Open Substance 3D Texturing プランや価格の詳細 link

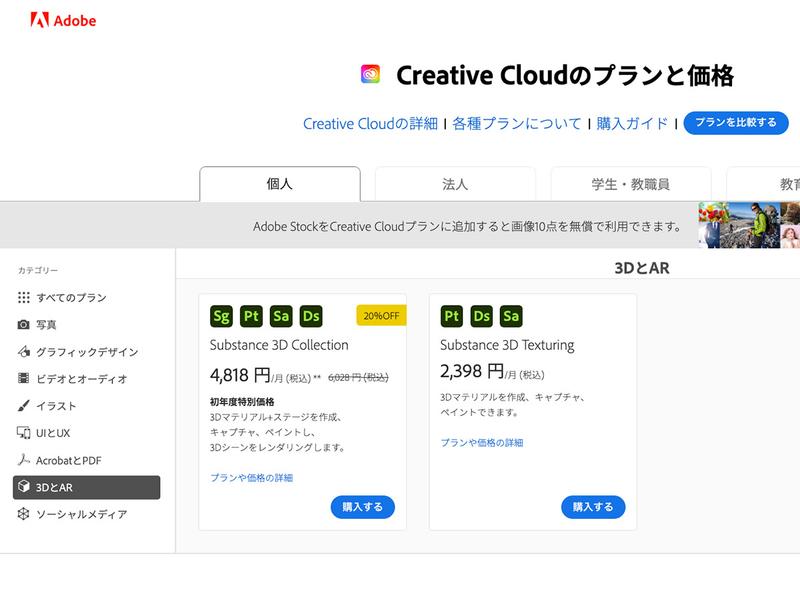click(x=482, y=442)
